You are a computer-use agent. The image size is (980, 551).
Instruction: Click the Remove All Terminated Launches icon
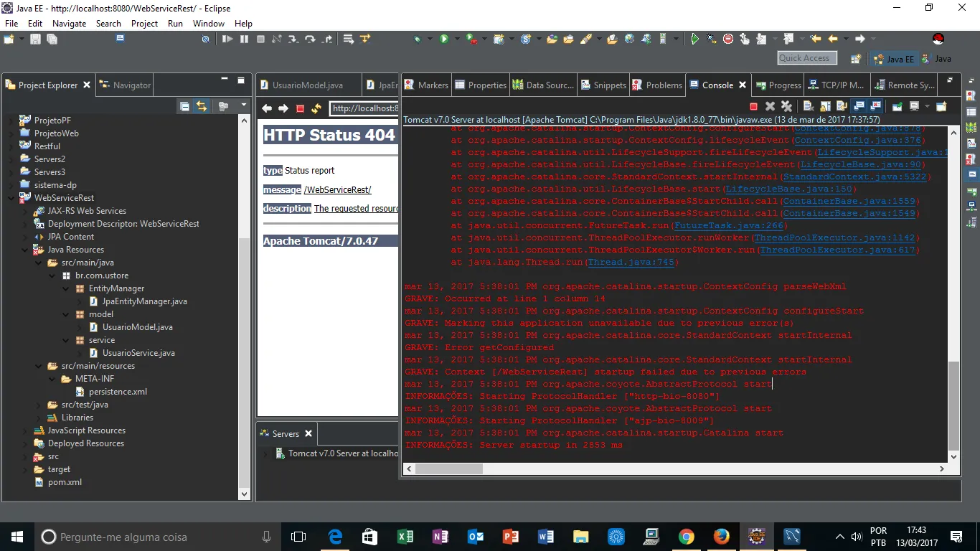pos(786,106)
